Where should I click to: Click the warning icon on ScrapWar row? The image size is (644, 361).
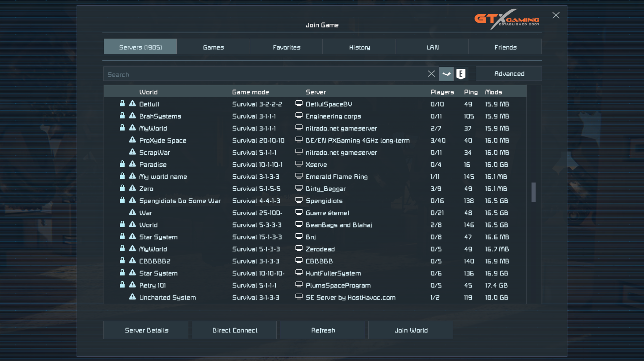tap(133, 152)
